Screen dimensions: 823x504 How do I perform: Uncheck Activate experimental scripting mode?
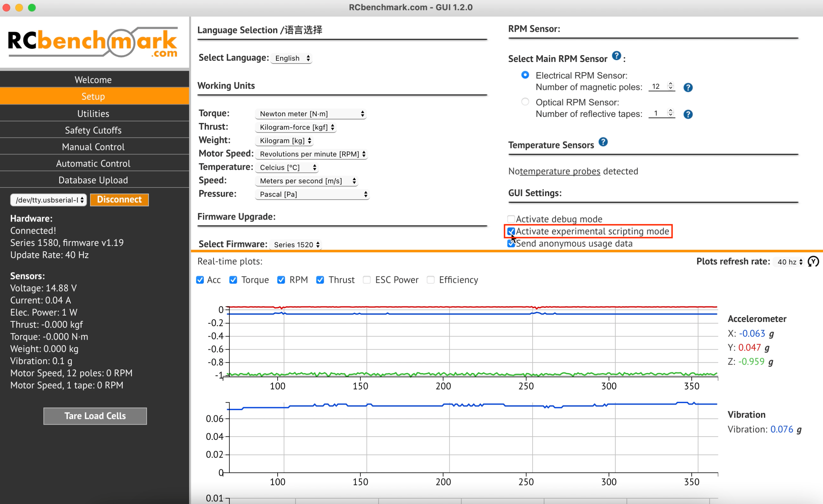point(511,231)
